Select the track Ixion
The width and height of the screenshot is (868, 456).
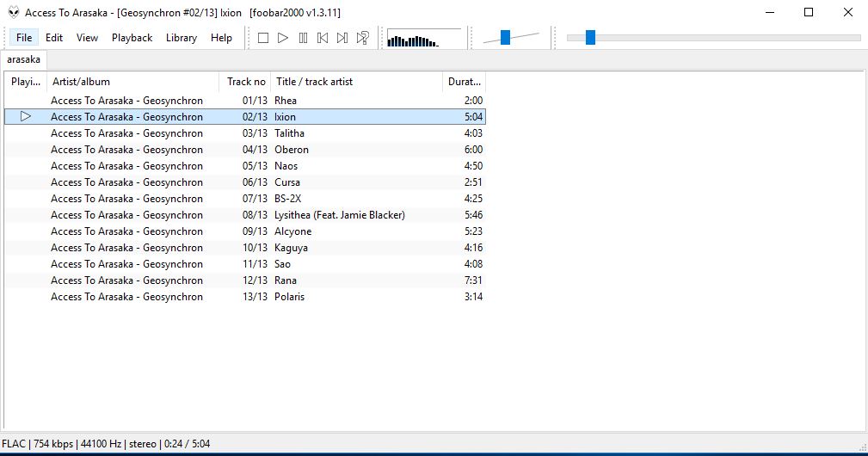(244, 116)
